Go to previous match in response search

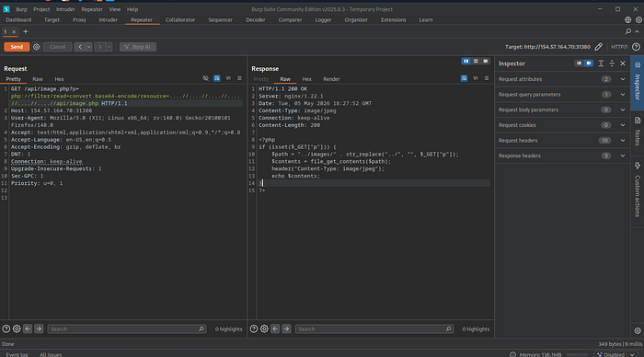tap(275, 328)
